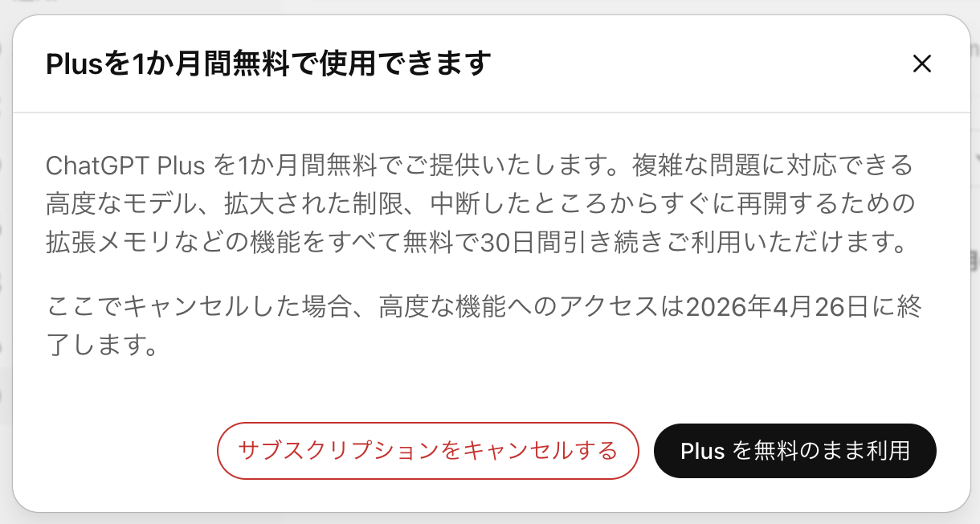Click the ChatGPT Plus text starting the description
The height and width of the screenshot is (524, 980).
coord(126,166)
